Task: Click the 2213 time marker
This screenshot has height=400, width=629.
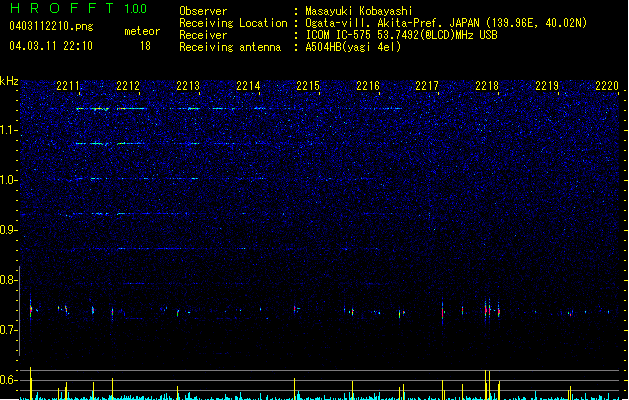Action: pos(188,86)
